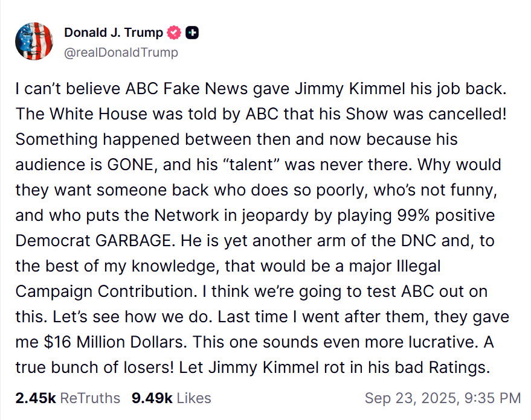The image size is (531, 420).
Task: Open the @realDonaldTrump handle link
Action: coord(121,52)
